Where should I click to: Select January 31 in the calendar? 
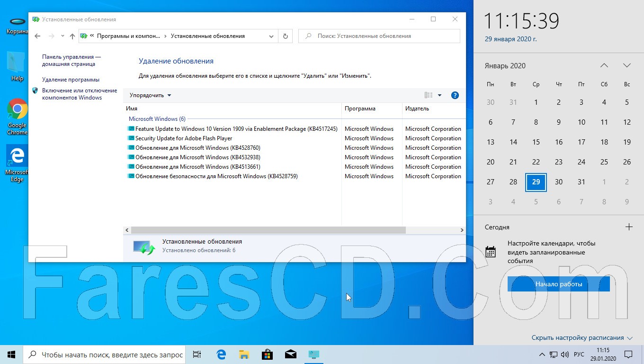pyautogui.click(x=581, y=182)
